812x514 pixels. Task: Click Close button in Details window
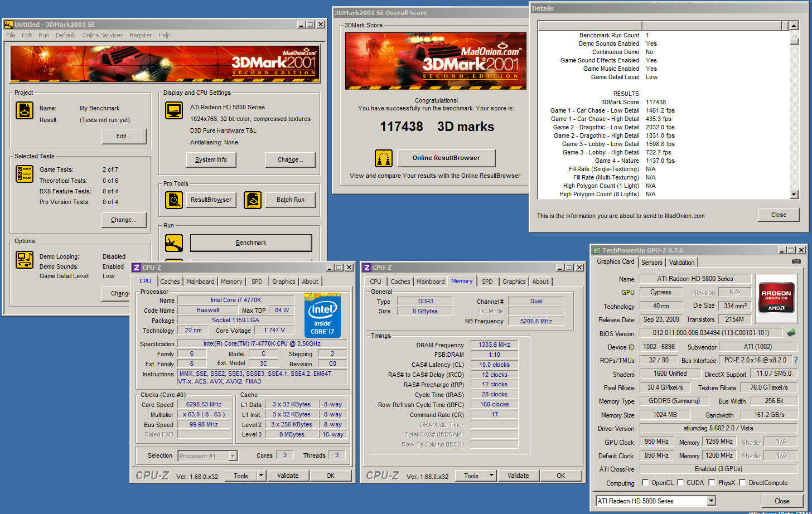[x=779, y=215]
